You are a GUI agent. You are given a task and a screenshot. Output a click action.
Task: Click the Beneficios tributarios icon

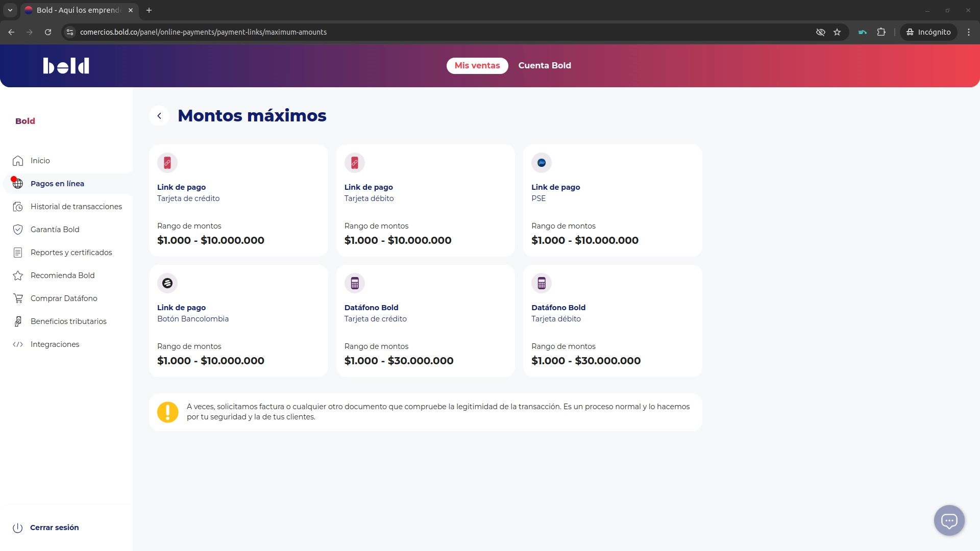[18, 321]
